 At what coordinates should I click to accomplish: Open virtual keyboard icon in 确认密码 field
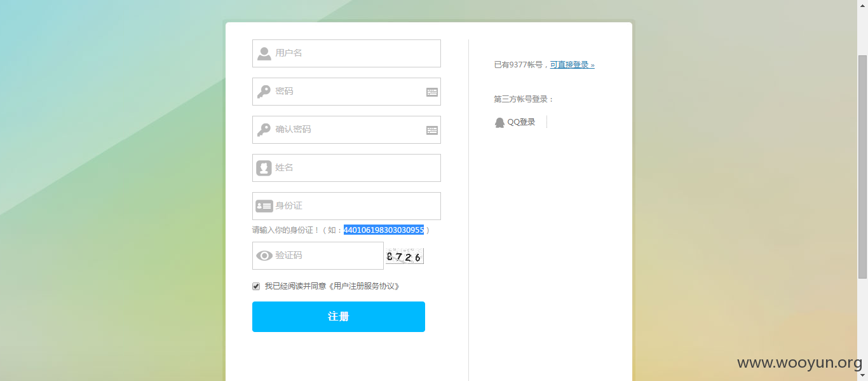tap(432, 130)
